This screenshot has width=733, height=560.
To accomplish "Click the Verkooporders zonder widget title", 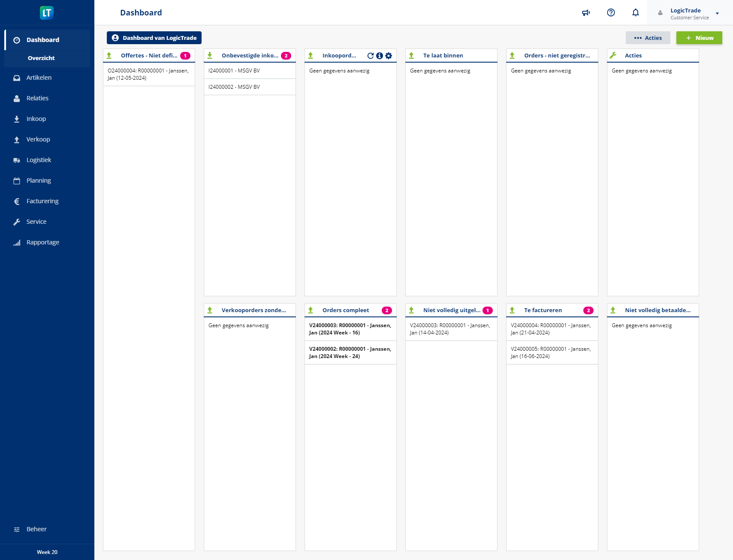I will 254,310.
